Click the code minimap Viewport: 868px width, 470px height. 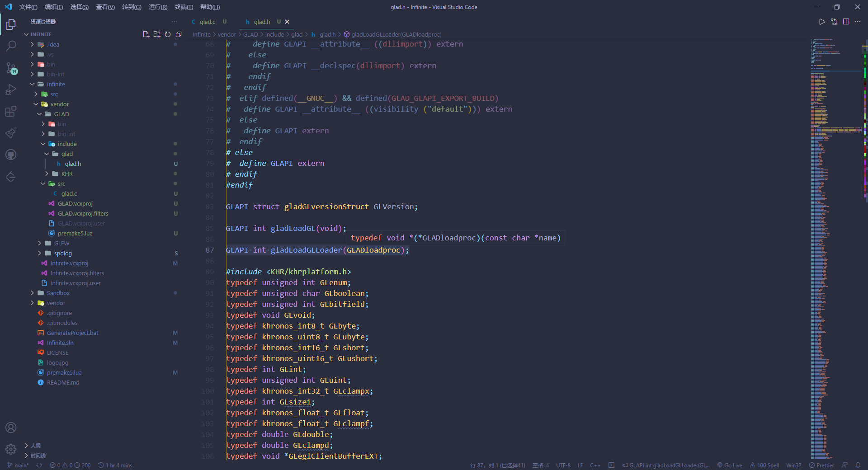click(836, 249)
